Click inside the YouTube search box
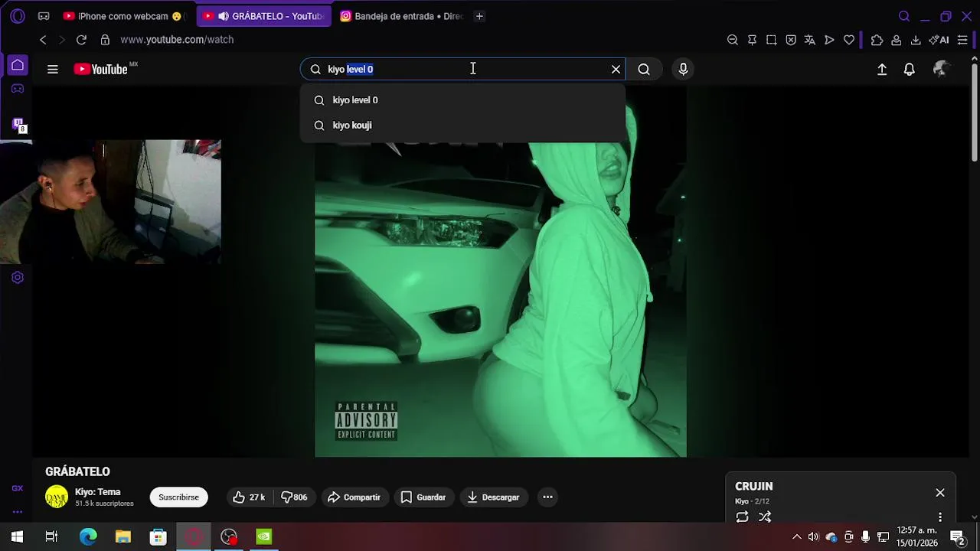Screen dimensions: 980x551 [462, 69]
